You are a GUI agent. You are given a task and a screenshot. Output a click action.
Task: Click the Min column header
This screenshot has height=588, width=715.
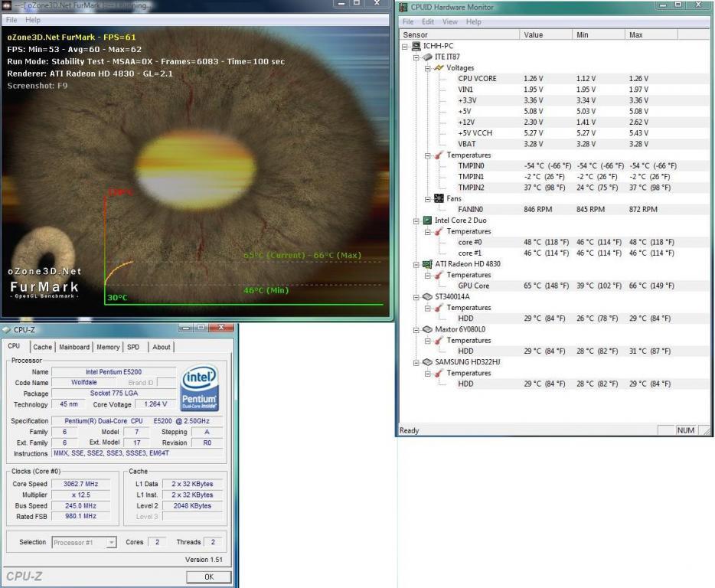(599, 35)
